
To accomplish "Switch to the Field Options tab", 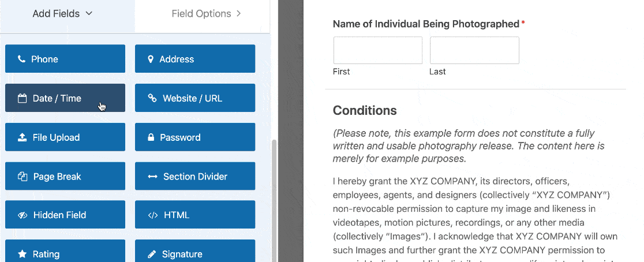I will (202, 13).
